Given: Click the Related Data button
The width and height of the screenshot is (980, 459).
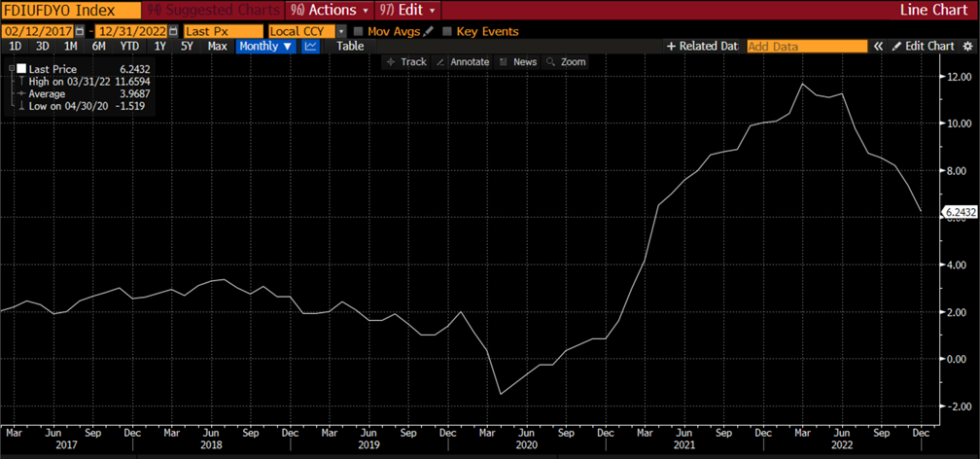Looking at the screenshot, I should (x=702, y=46).
